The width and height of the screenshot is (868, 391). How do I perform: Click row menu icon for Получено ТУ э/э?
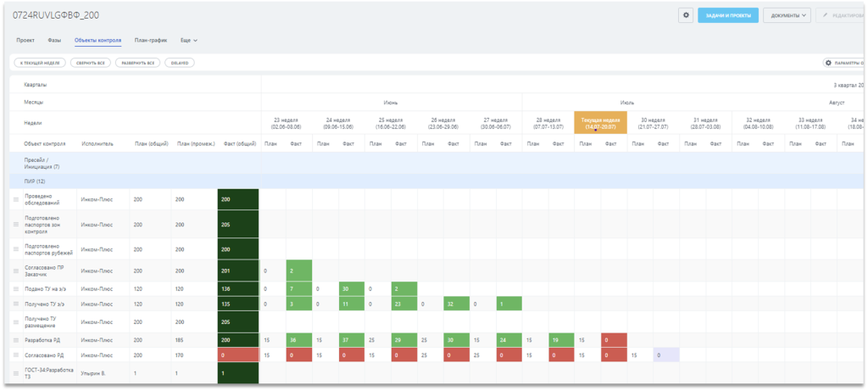[x=15, y=304]
